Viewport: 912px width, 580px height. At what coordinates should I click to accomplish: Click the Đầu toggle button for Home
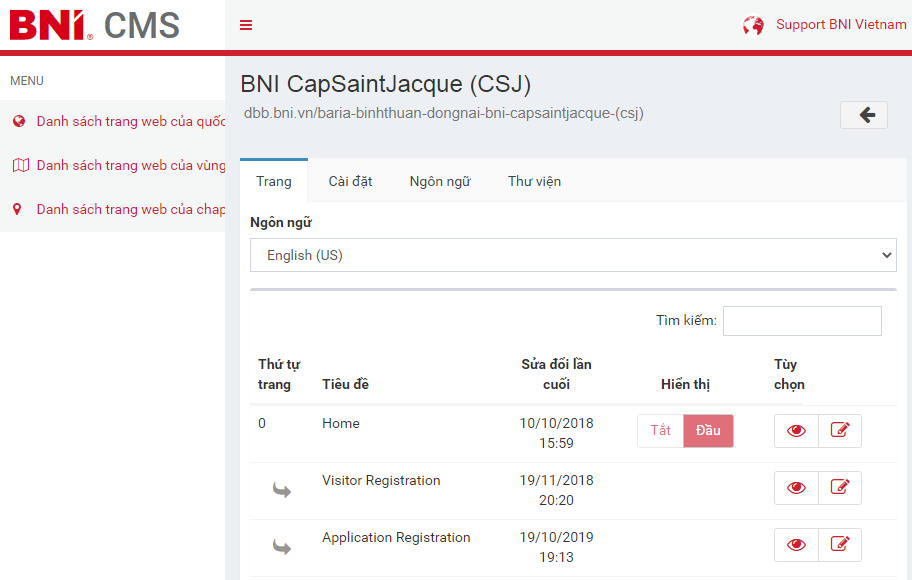(708, 430)
